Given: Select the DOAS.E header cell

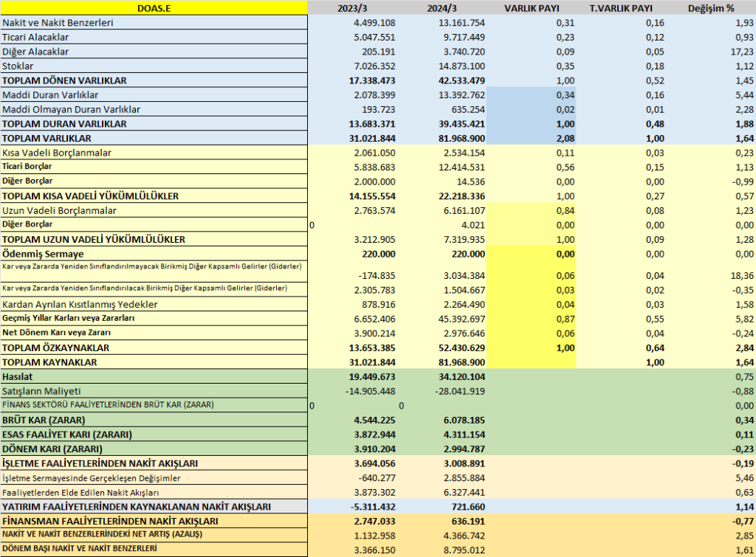Looking at the screenshot, I should click(154, 7).
